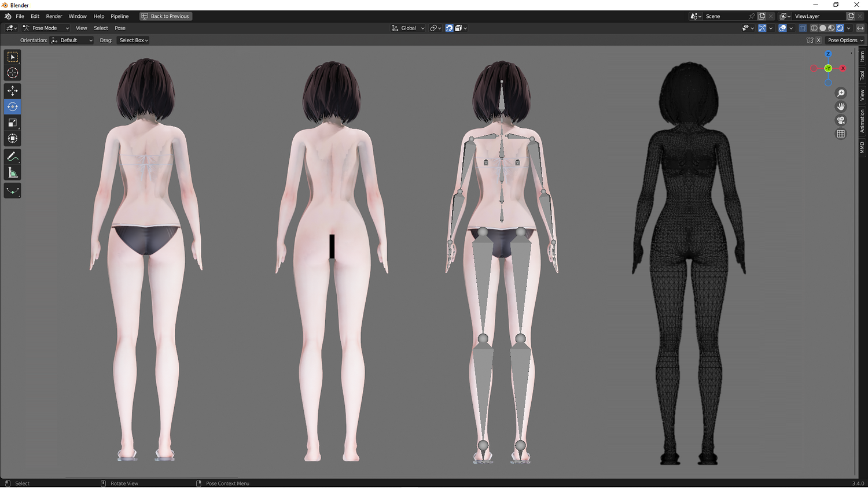This screenshot has height=488, width=868.
Task: Switch to wireframe viewport shading
Action: [814, 28]
